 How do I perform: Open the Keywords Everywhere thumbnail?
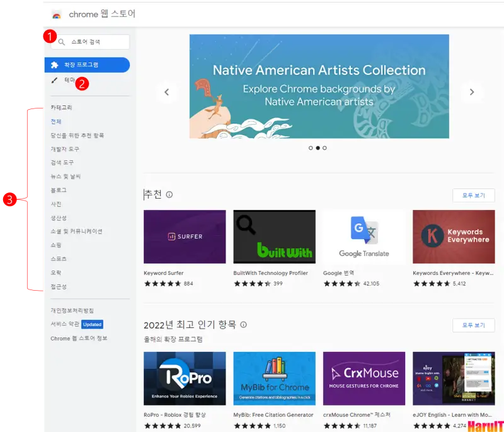pos(454,236)
